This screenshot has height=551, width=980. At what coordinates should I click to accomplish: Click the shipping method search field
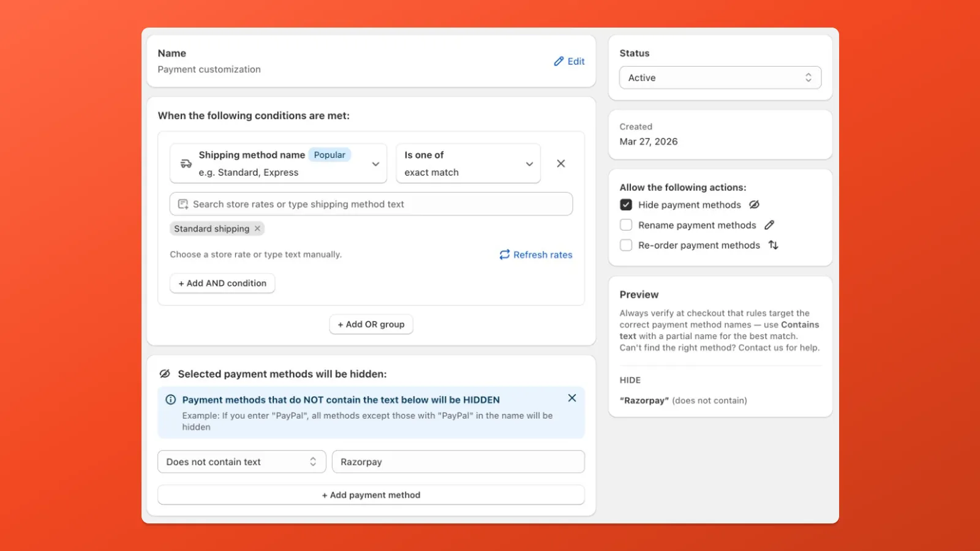(371, 204)
